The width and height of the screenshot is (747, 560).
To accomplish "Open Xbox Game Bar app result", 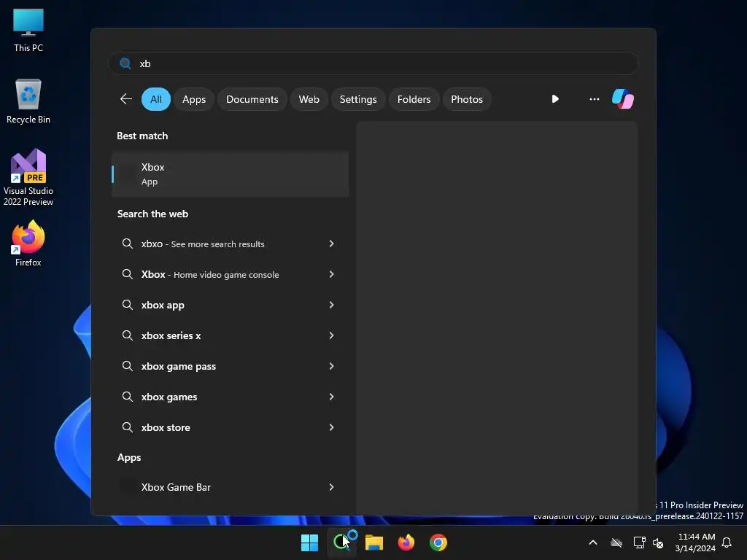I will [230, 487].
